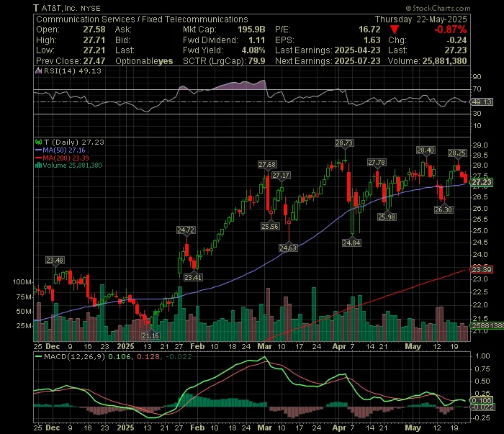
Task: Click the Last Earnings date 2025-04-23
Action: point(357,50)
